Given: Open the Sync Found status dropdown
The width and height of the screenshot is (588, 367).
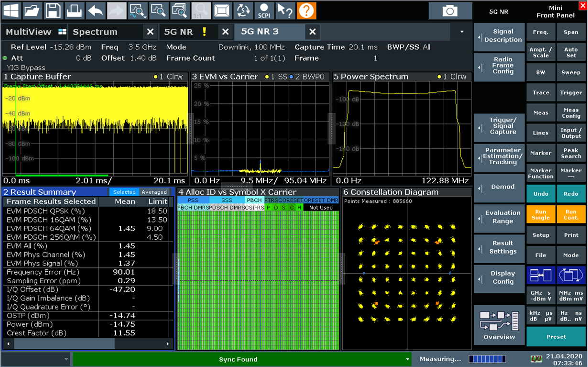Looking at the screenshot, I should point(407,359).
